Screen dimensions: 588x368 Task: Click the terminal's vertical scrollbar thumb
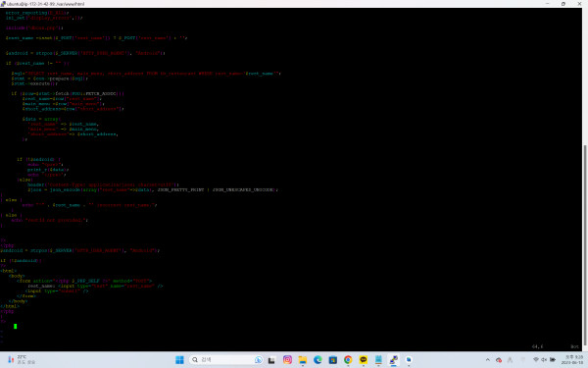coord(585,246)
